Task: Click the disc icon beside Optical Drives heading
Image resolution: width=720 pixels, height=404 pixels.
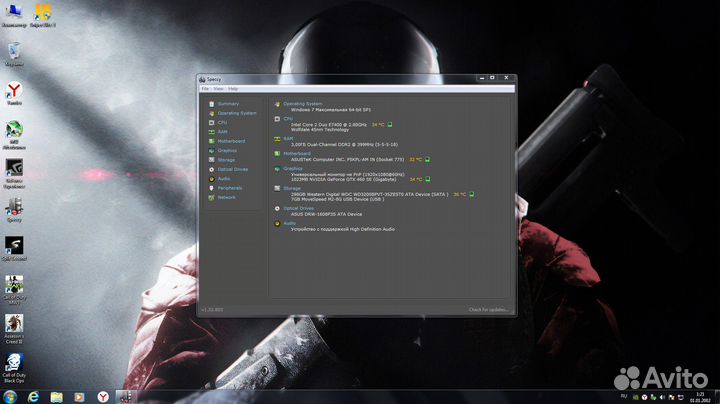Action: [x=277, y=209]
